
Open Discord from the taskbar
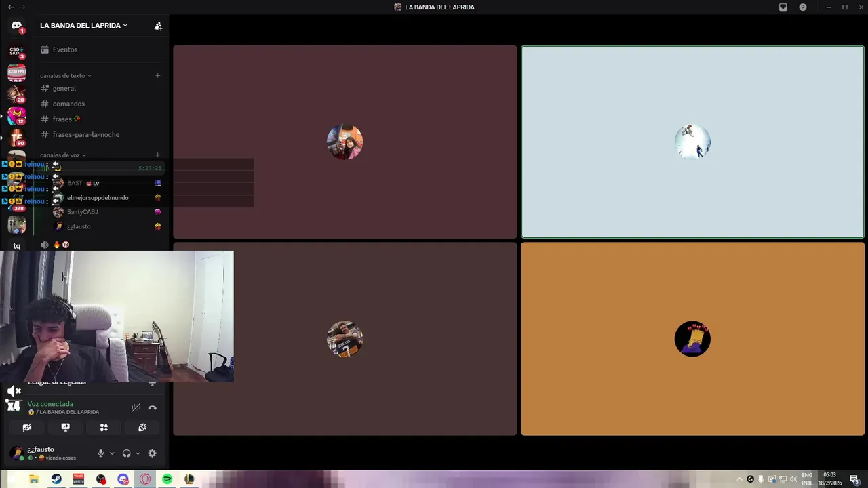tap(123, 479)
